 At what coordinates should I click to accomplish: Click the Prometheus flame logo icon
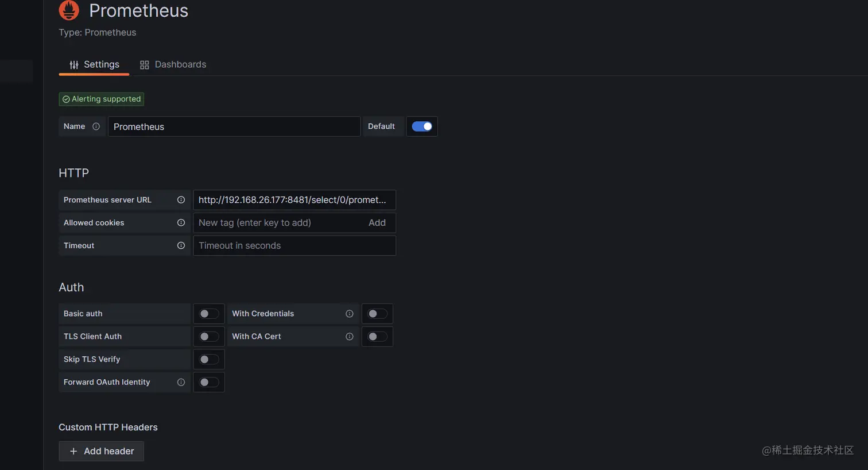[69, 10]
